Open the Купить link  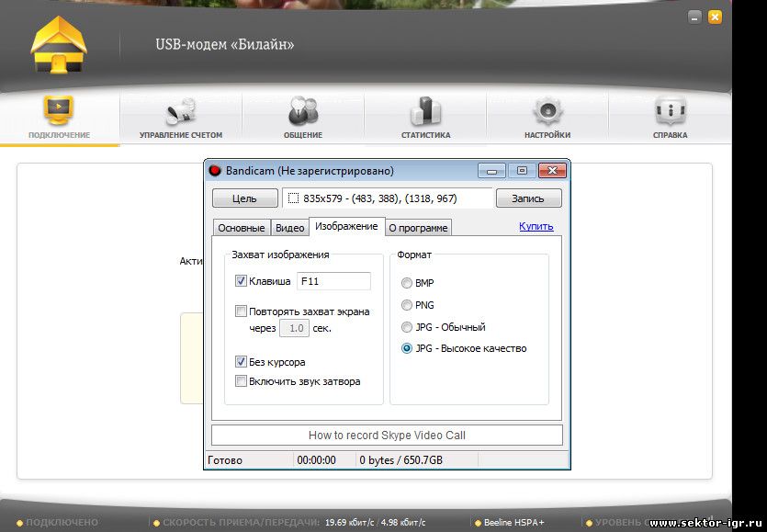(x=536, y=226)
